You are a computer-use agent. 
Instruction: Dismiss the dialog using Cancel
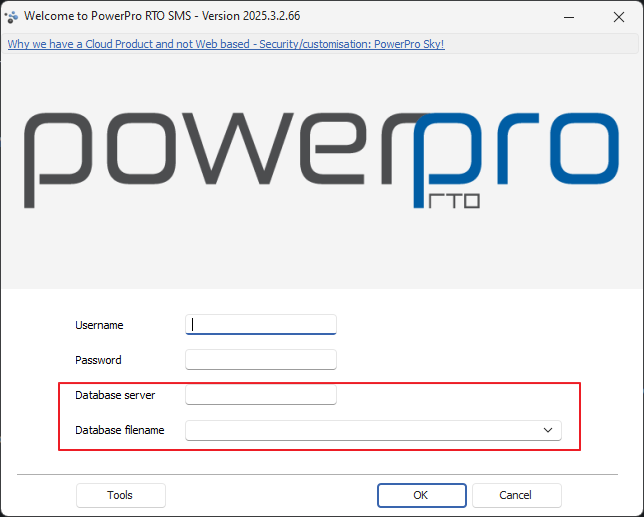click(517, 495)
